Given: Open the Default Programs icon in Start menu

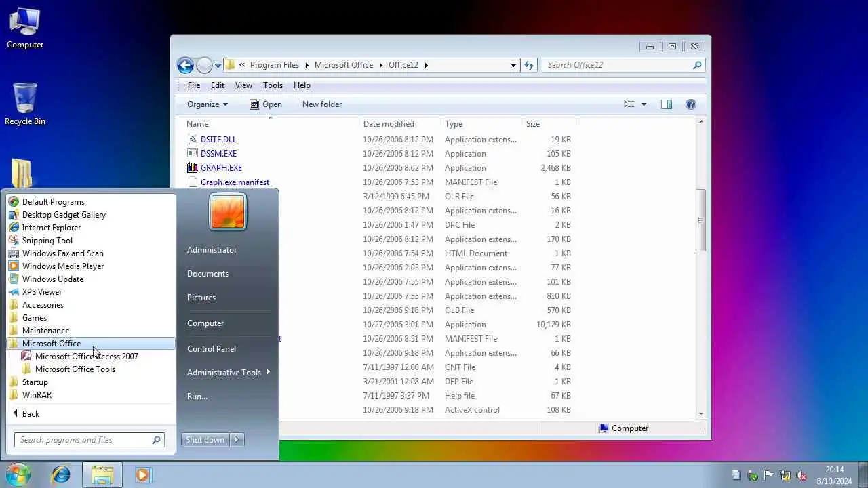Looking at the screenshot, I should 14,202.
